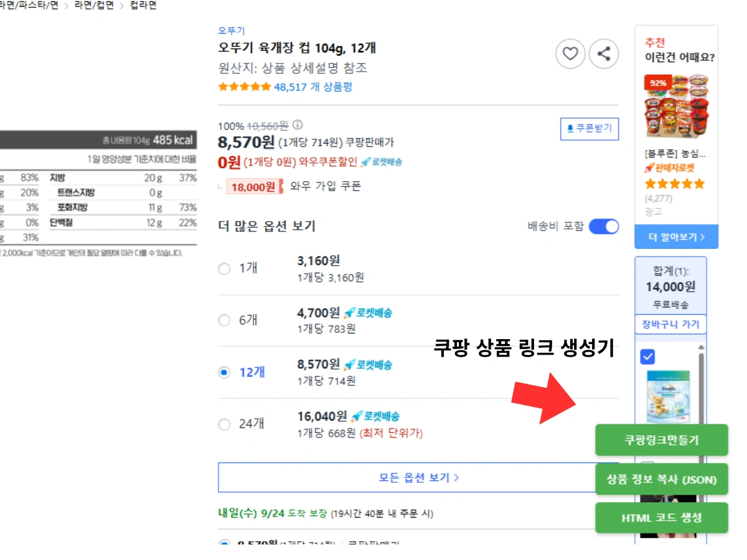Click the product title 오뚜기 육개장 컵 104g, 12개

click(297, 48)
